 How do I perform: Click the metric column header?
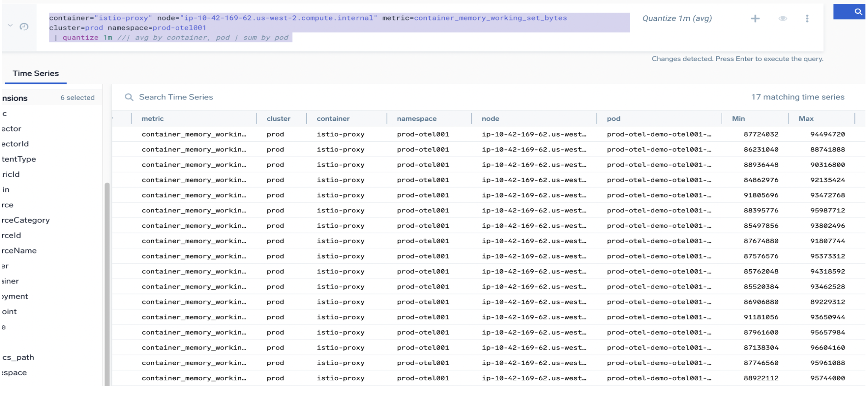click(x=153, y=119)
